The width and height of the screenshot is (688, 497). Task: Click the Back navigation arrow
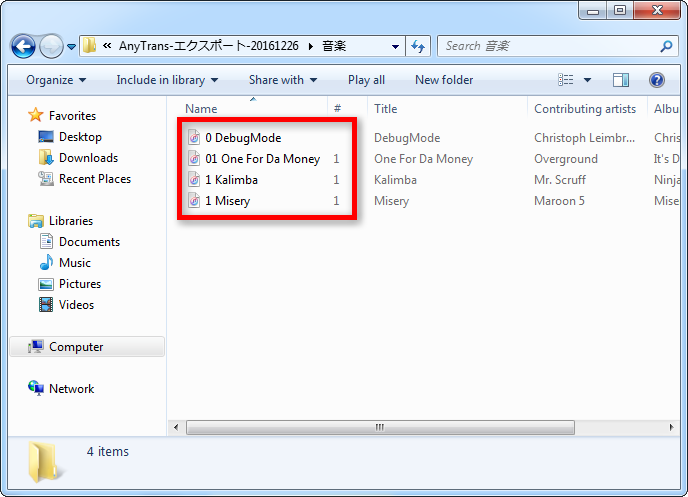tap(23, 46)
